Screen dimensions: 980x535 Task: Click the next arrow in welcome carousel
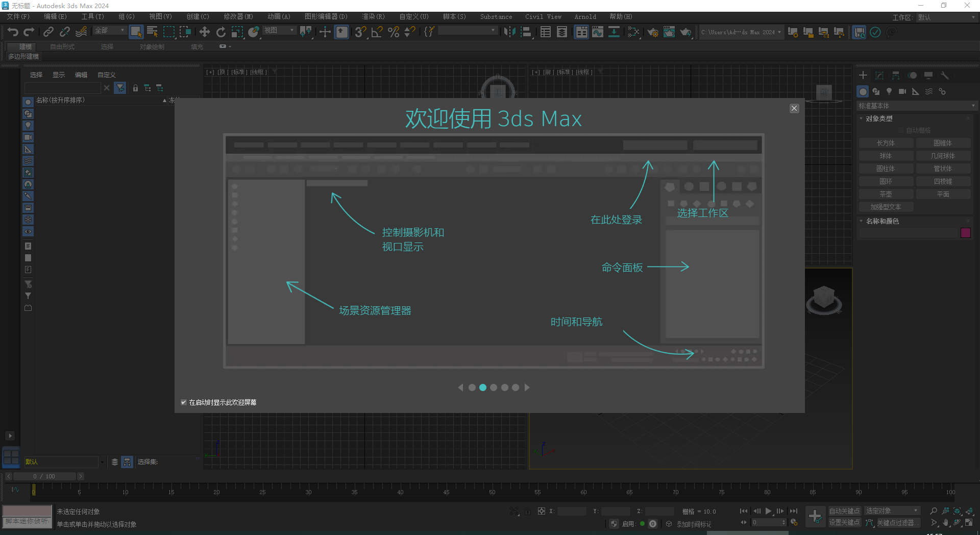(527, 387)
